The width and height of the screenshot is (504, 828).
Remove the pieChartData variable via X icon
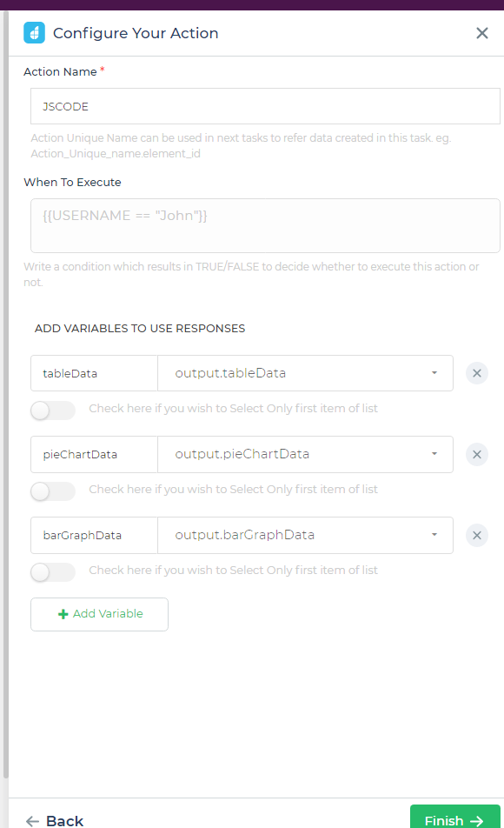click(x=476, y=454)
